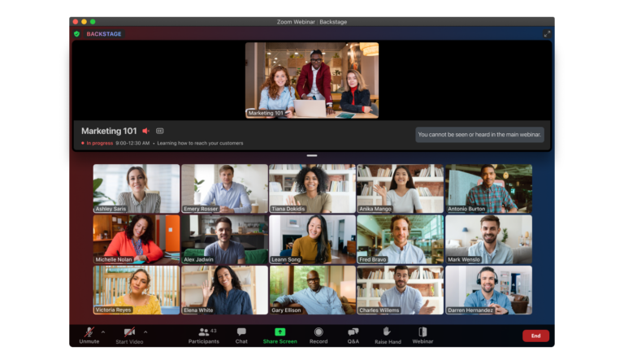Click the red speaker icon next to Marketing 101
The image size is (624, 364).
point(146,131)
